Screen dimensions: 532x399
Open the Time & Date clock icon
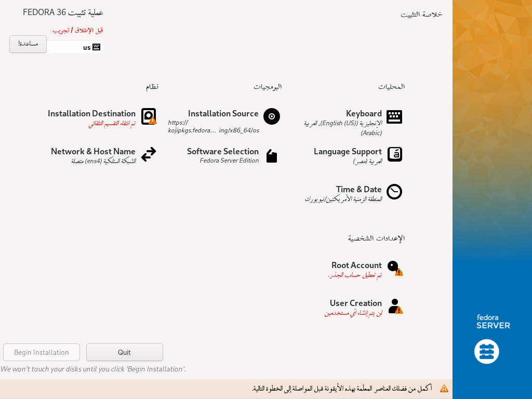(394, 192)
